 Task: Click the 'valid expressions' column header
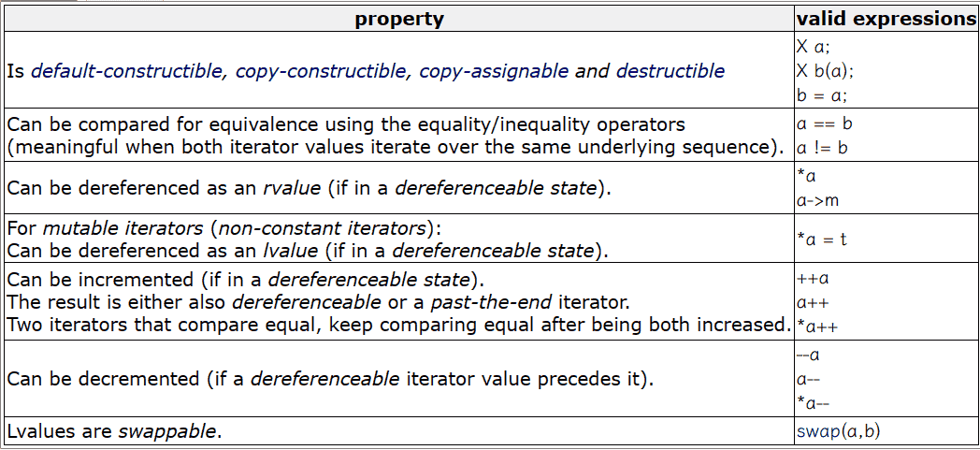tap(886, 19)
